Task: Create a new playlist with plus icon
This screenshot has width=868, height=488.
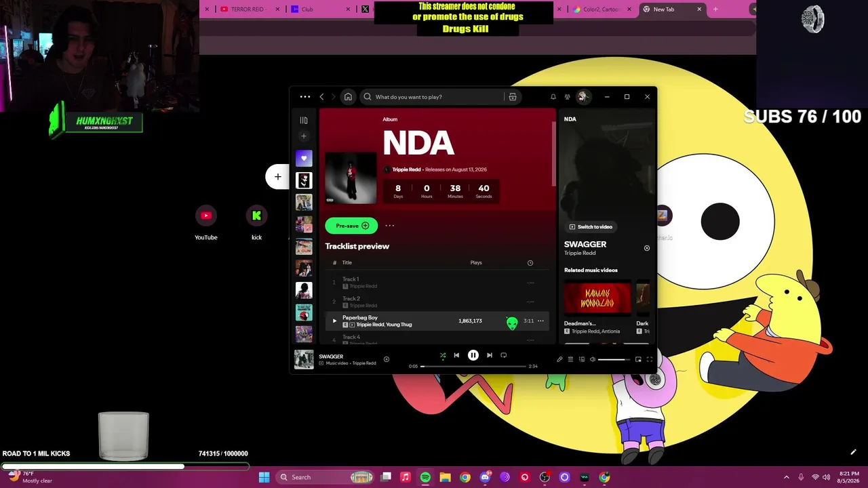Action: click(x=304, y=136)
